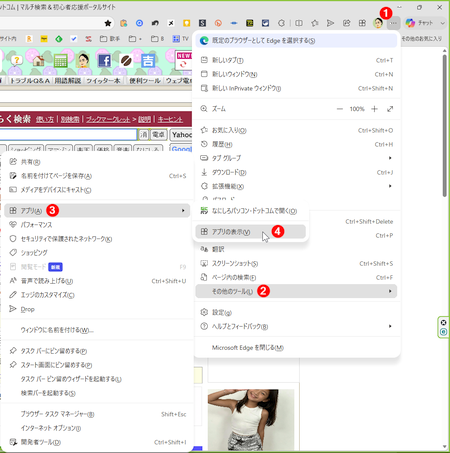The height and width of the screenshot is (453, 450).
Task: Click the favorites star in address bar
Action: pyautogui.click(x=108, y=23)
